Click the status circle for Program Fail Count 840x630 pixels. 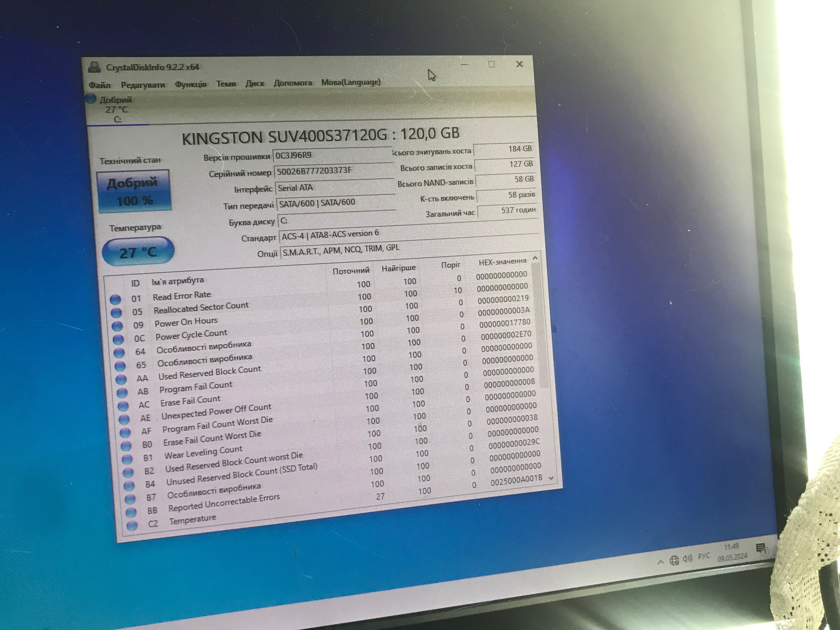(122, 392)
